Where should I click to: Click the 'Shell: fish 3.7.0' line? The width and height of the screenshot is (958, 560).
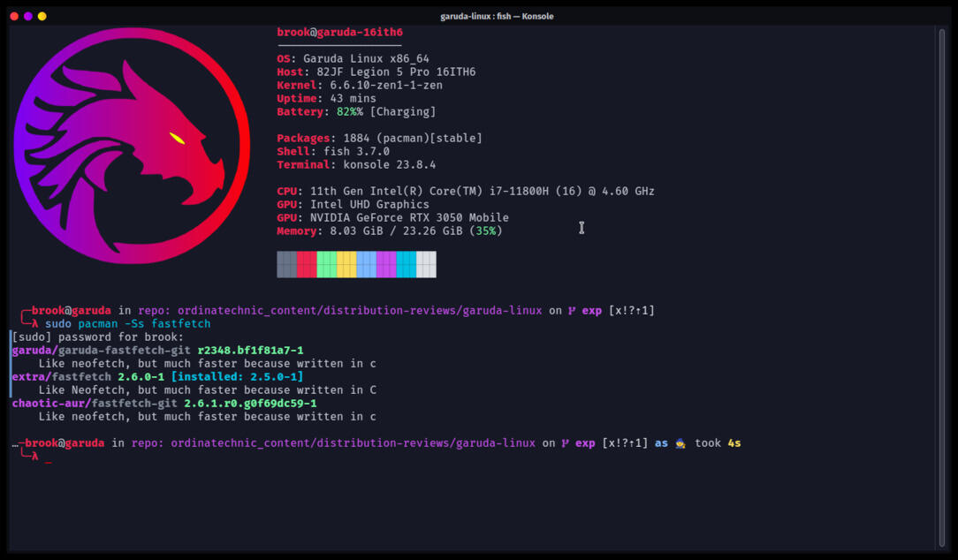coord(333,151)
